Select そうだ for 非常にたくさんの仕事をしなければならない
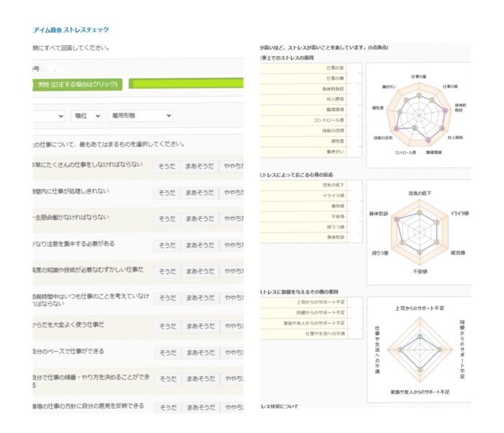The height and width of the screenshot is (433, 504). 166,165
